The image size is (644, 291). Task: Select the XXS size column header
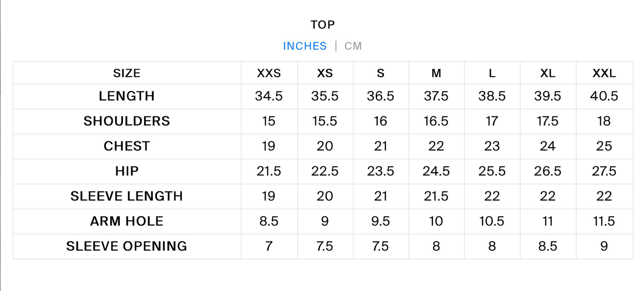(269, 73)
